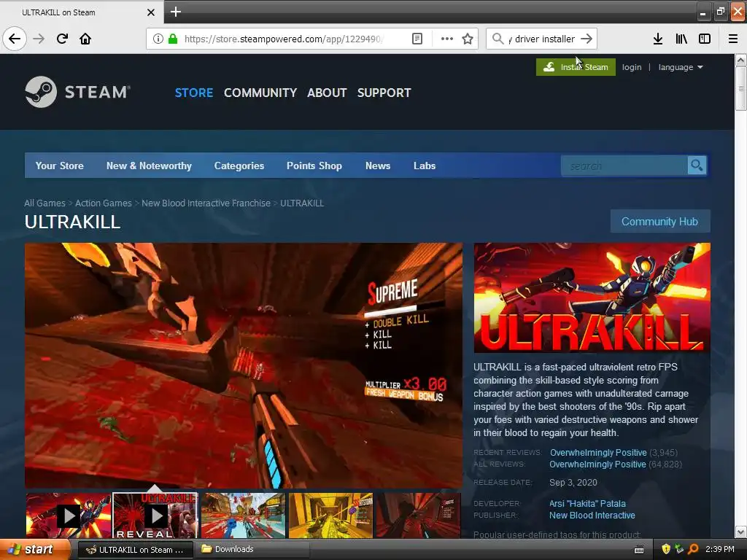Viewport: 747px width, 560px height.
Task: Open the SUPPORT menu item
Action: [x=384, y=93]
